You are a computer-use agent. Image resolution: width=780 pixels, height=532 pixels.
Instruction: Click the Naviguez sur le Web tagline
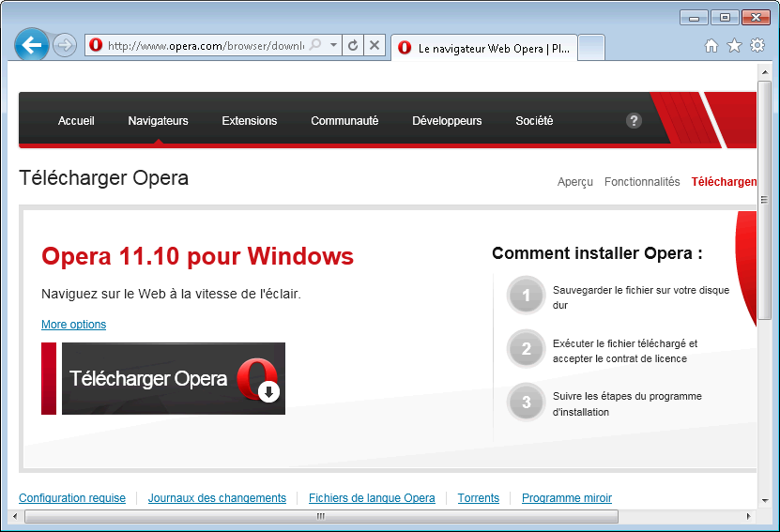click(171, 294)
